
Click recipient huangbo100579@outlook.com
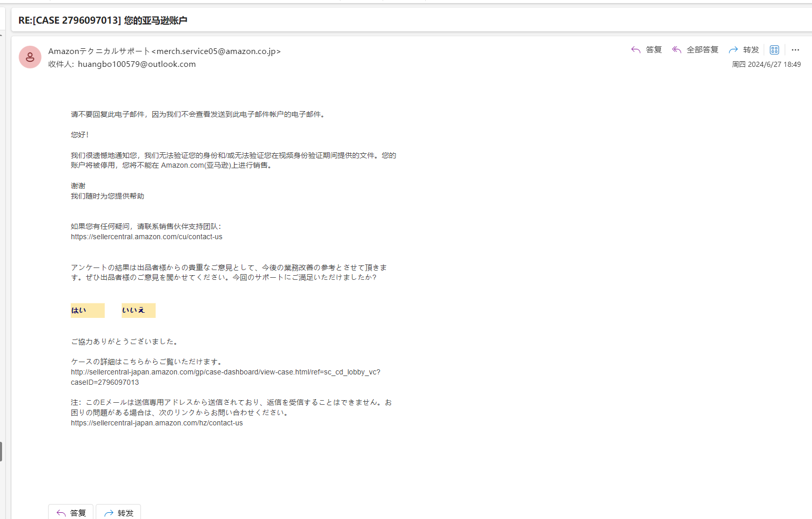[137, 64]
